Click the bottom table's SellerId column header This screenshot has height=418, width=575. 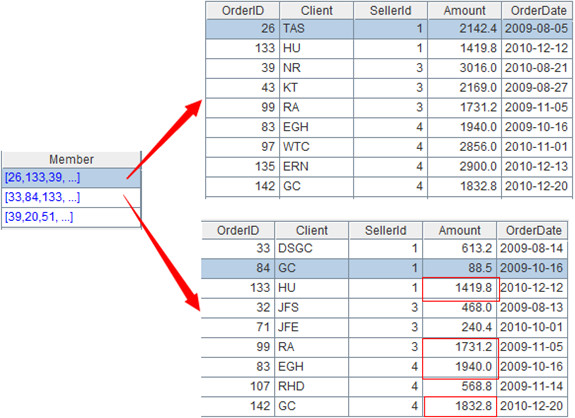point(386,230)
